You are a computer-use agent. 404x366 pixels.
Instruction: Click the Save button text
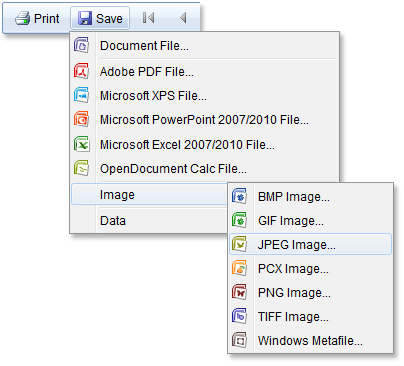click(x=109, y=19)
